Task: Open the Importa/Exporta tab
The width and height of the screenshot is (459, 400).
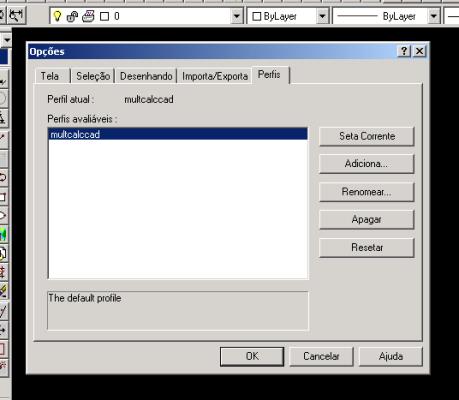Action: [215, 76]
